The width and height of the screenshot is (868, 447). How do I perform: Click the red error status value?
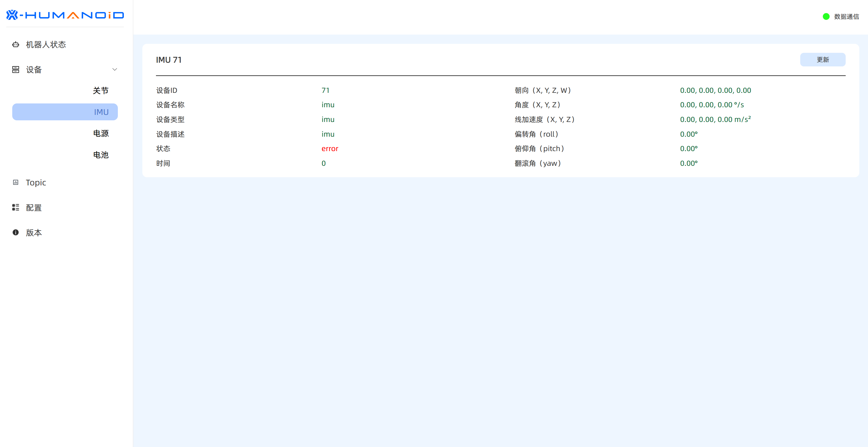point(330,149)
